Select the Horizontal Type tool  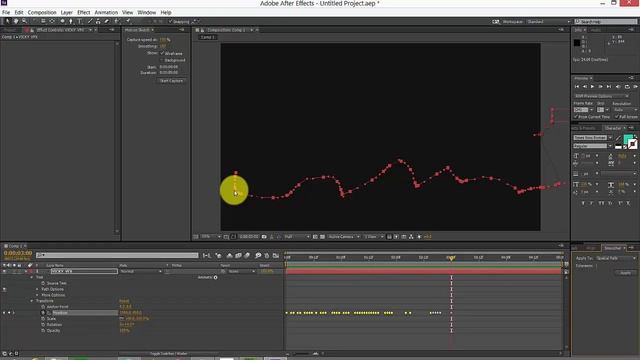80,21
